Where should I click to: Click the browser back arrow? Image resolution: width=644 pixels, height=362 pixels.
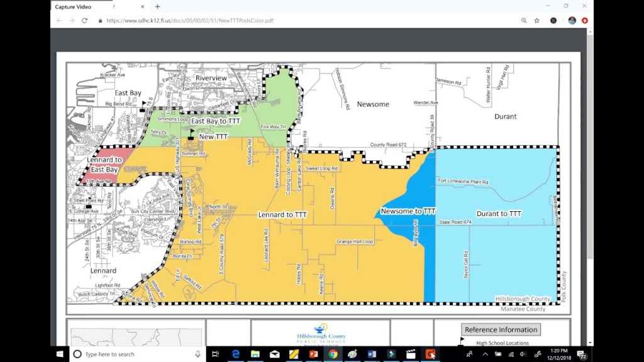pos(59,20)
